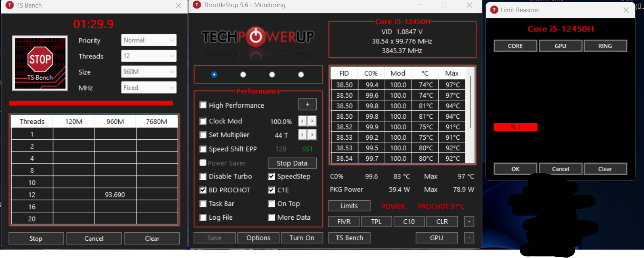Click Turn On button
644x258 pixels.
click(x=302, y=238)
